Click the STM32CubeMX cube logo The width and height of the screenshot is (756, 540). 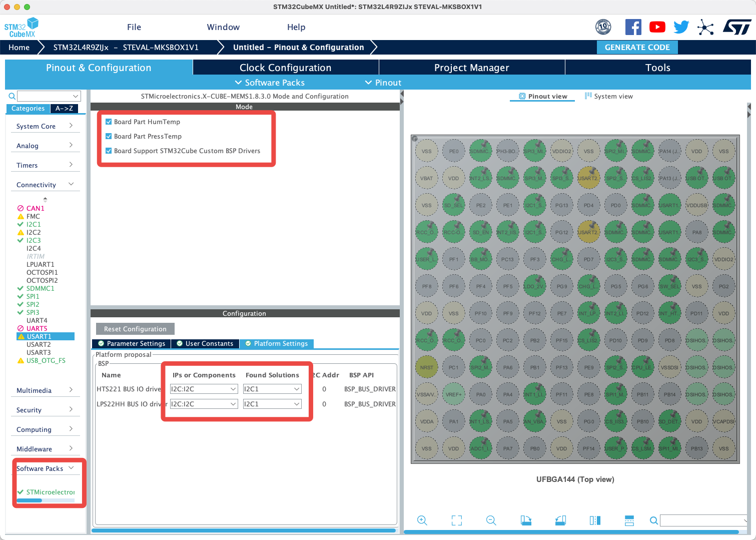[22, 28]
